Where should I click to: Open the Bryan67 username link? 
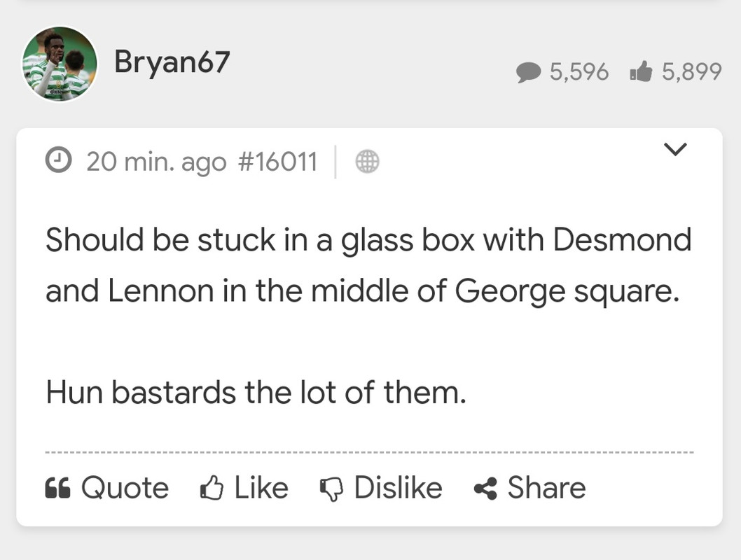coord(172,63)
